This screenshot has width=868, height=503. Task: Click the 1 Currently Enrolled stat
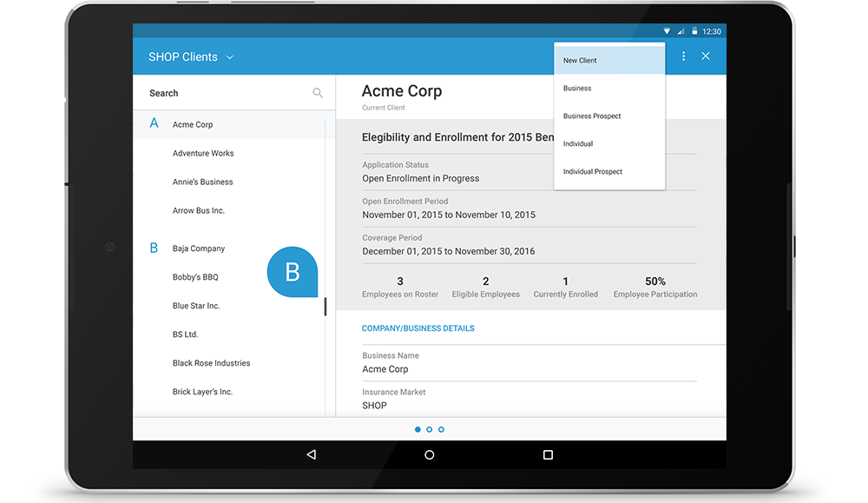pyautogui.click(x=565, y=287)
